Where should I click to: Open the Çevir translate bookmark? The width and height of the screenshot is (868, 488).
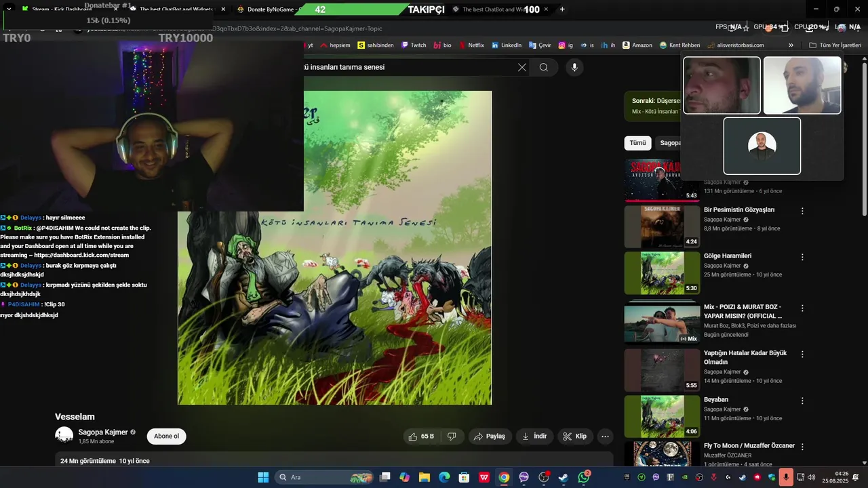[540, 45]
